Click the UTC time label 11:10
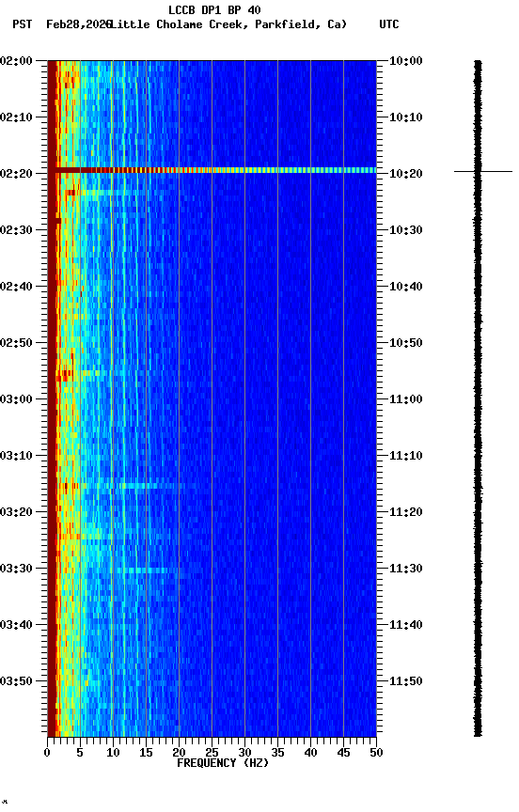The height and width of the screenshot is (812, 519). point(406,456)
